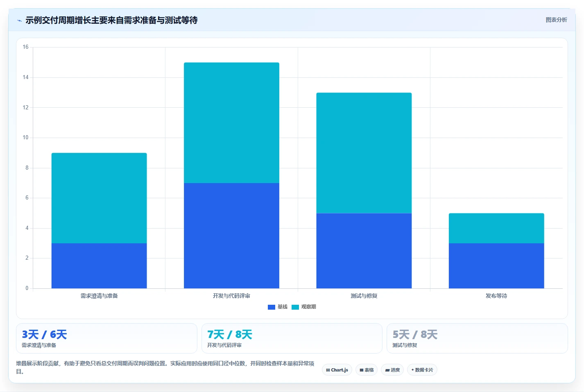584x392 pixels.
Task: Click the 进度 tag
Action: [392, 370]
